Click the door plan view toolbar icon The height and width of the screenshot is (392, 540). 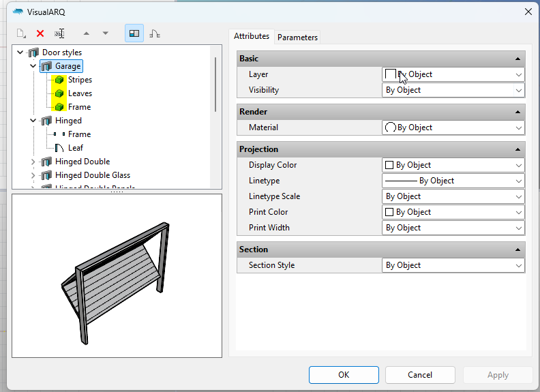(x=155, y=33)
